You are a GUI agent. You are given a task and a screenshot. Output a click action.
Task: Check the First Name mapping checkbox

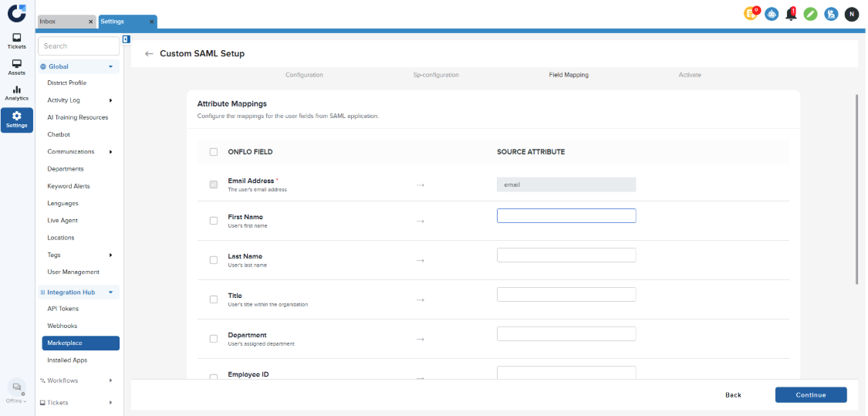(214, 221)
